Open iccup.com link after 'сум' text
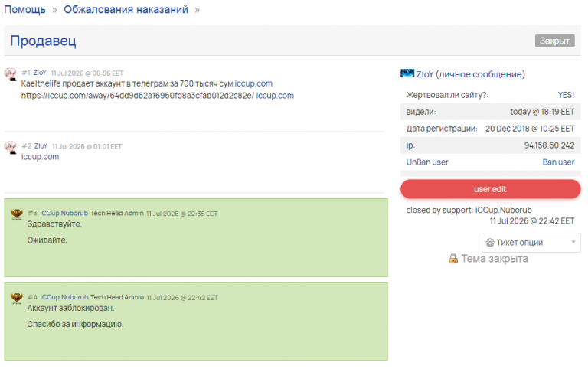This screenshot has height=369, width=588. click(x=253, y=83)
